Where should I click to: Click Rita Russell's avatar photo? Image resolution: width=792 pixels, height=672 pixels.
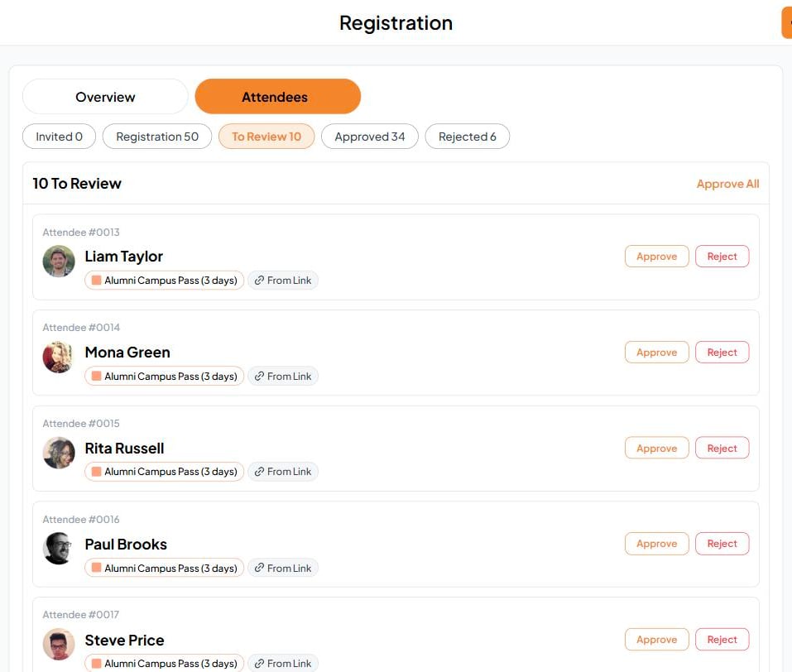click(59, 453)
